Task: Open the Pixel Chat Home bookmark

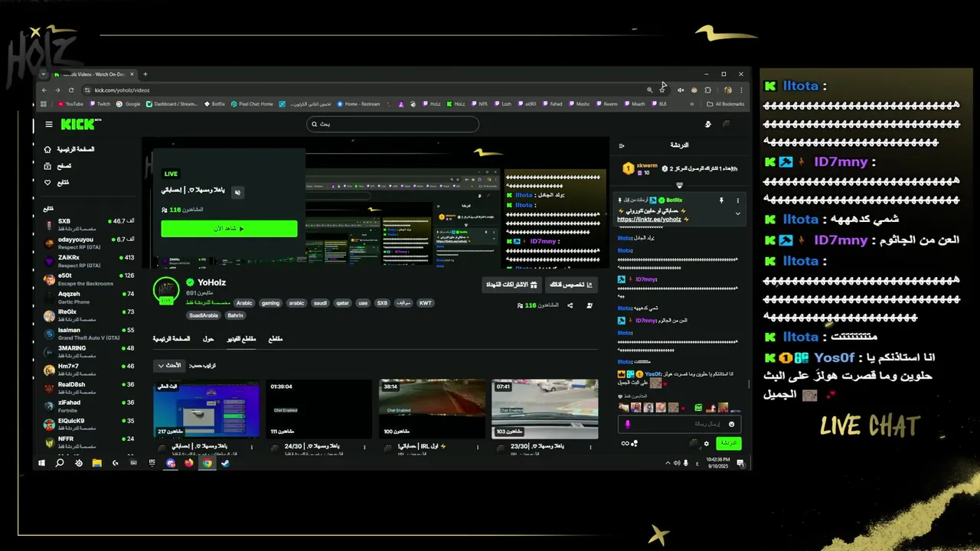Action: click(x=252, y=104)
